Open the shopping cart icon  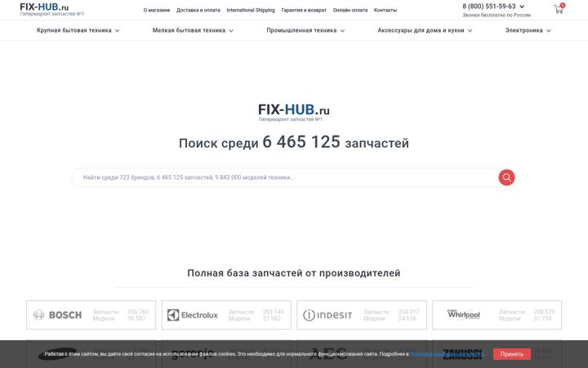(559, 9)
